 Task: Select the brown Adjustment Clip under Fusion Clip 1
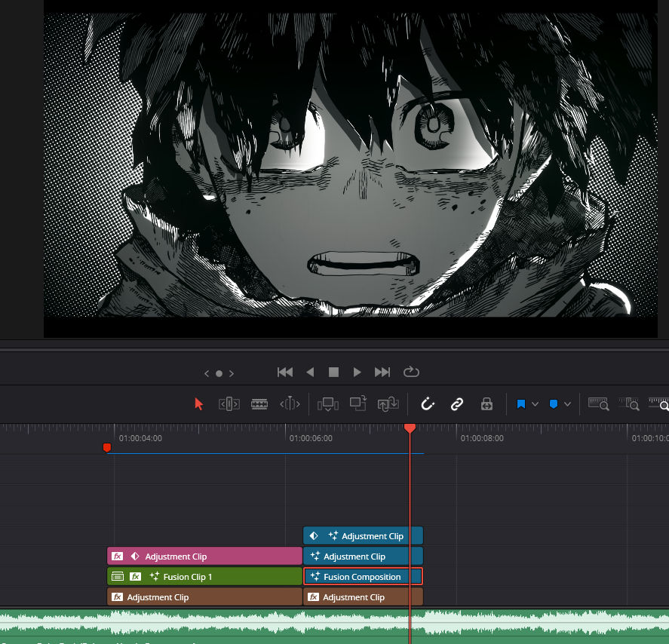click(x=204, y=597)
